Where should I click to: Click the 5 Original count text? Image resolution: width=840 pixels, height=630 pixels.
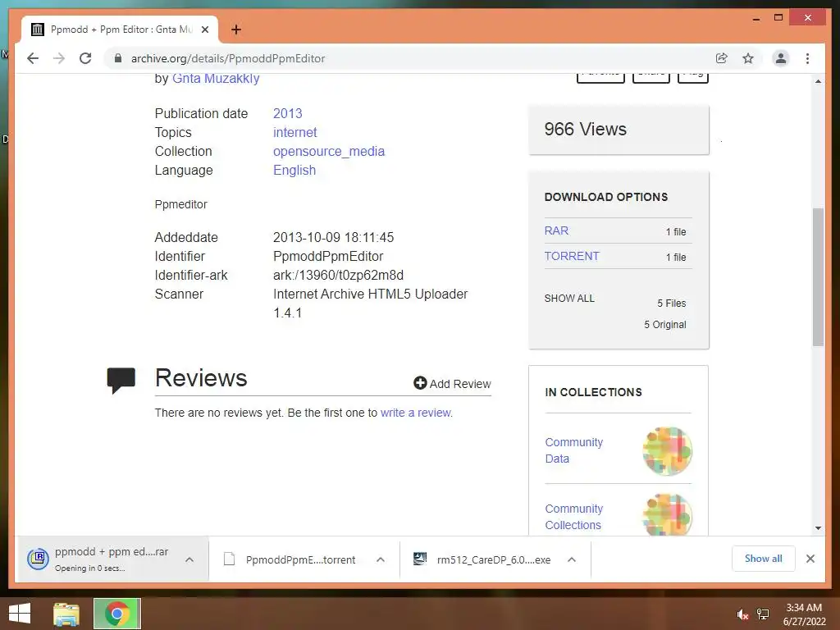[x=664, y=325]
